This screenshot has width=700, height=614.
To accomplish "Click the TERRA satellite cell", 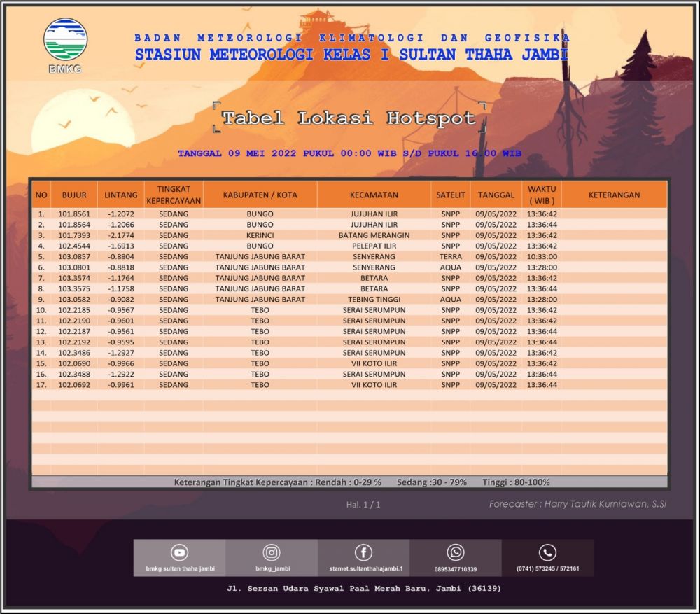I will pos(450,257).
